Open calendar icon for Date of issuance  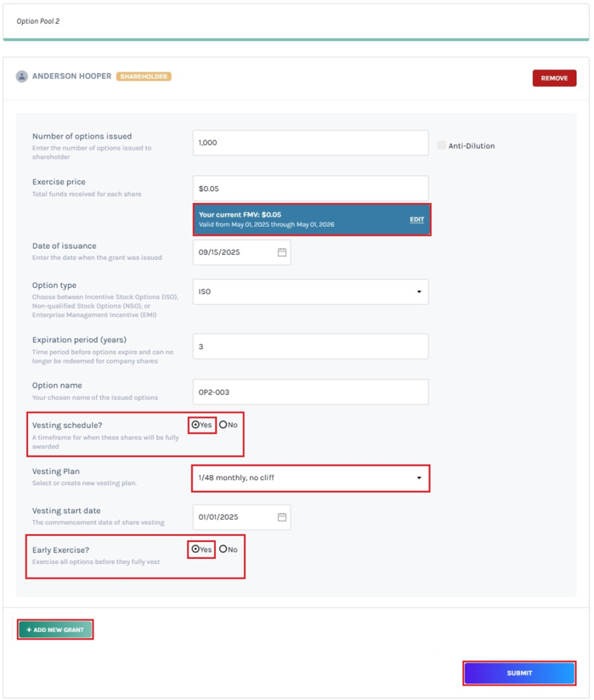282,252
